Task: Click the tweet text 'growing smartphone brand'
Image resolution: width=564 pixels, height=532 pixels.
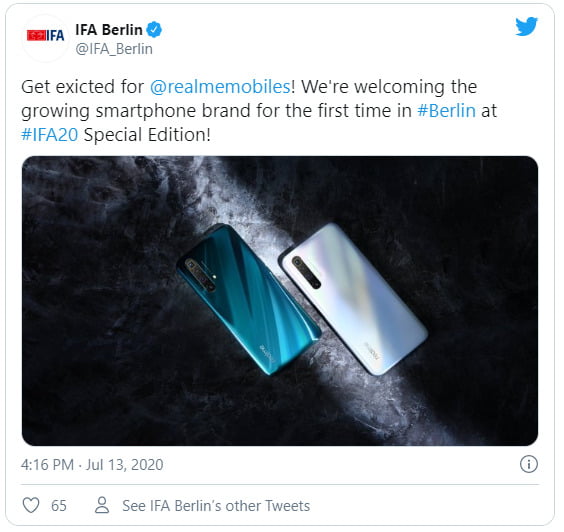Action: tap(136, 111)
